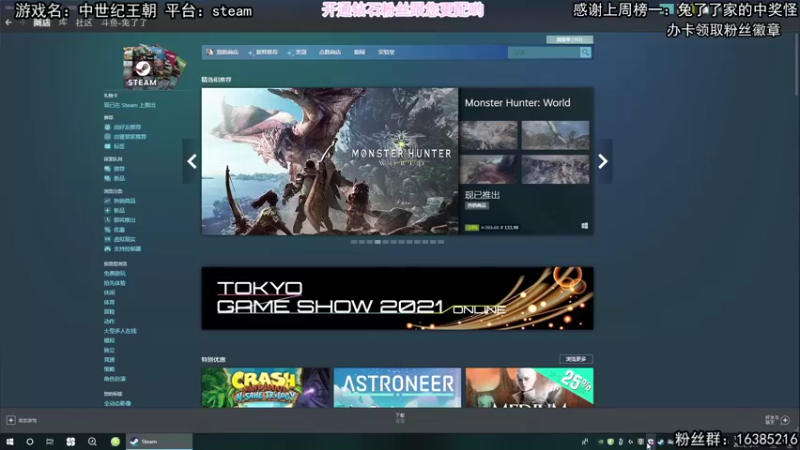Screen dimensions: 800x450
Task: Click the tag icon beside 标签
Action: click(x=107, y=146)
